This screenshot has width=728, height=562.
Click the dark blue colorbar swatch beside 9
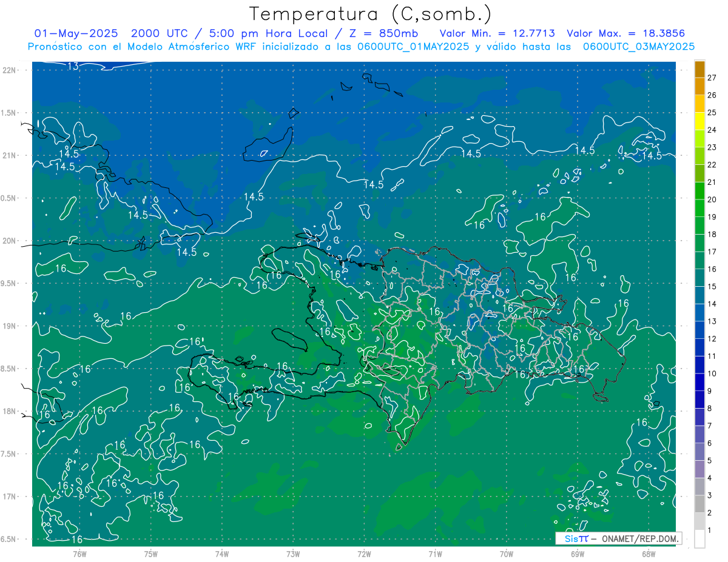[699, 382]
